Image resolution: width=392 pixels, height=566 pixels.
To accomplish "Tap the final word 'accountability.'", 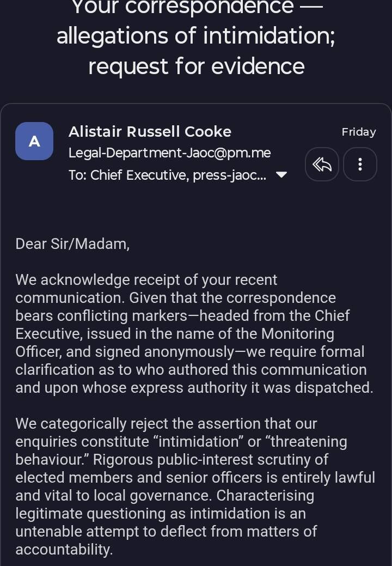I will [64, 550].
